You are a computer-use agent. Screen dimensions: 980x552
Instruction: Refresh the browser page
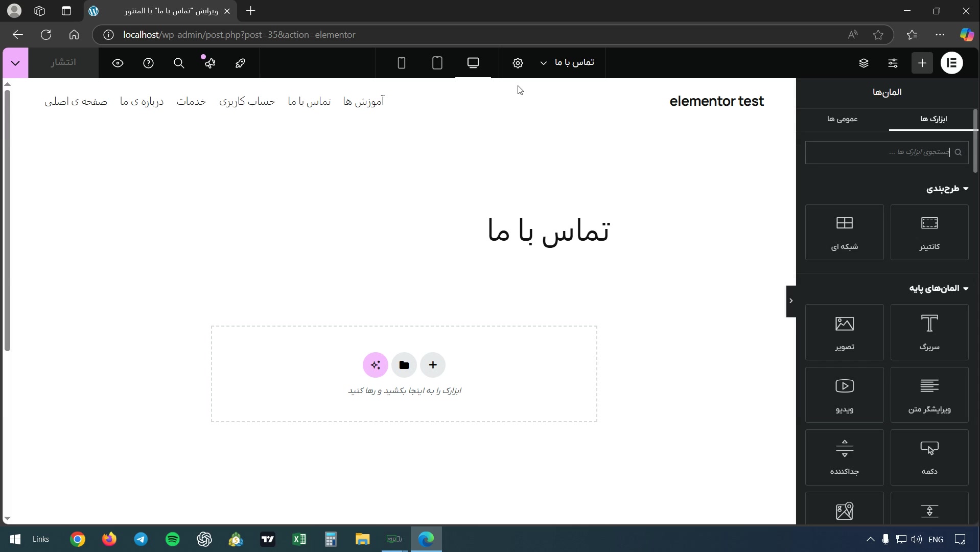(x=46, y=35)
